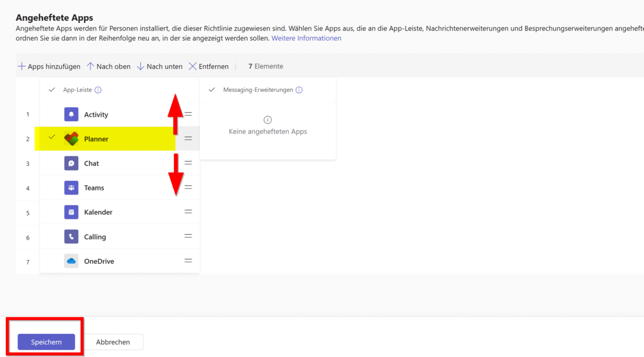Viewport: 644px width, 357px height.
Task: Click the drag handle on OneDrive row
Action: pyautogui.click(x=188, y=261)
